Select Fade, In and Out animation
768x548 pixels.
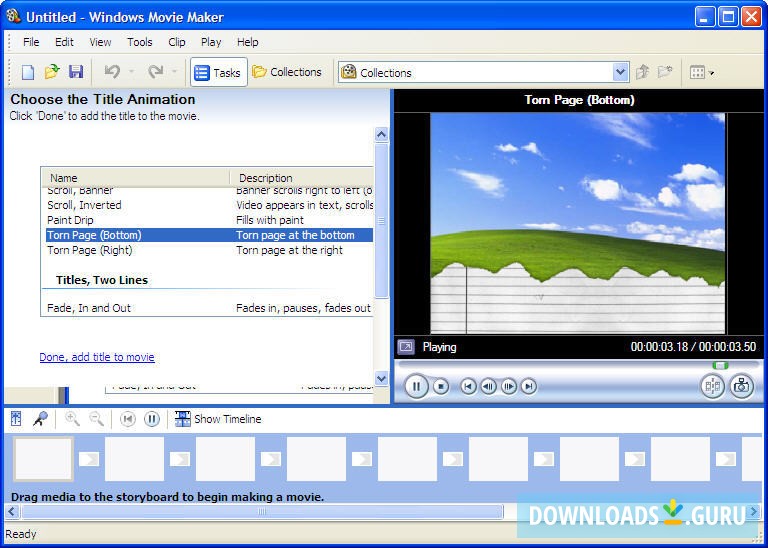click(x=209, y=308)
